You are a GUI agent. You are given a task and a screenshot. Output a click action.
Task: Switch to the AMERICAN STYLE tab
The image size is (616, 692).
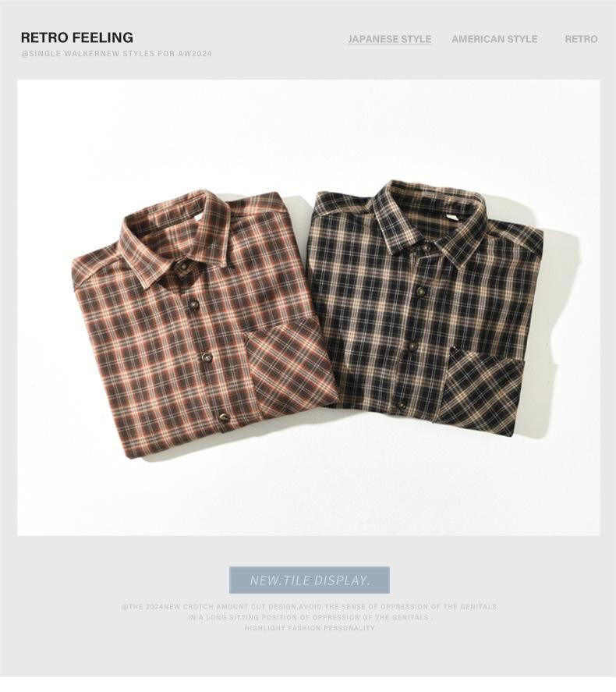[x=494, y=39]
